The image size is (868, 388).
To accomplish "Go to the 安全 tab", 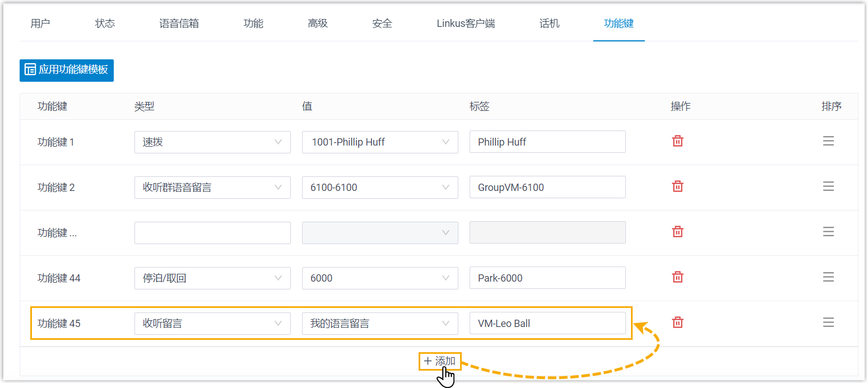I will pyautogui.click(x=382, y=24).
